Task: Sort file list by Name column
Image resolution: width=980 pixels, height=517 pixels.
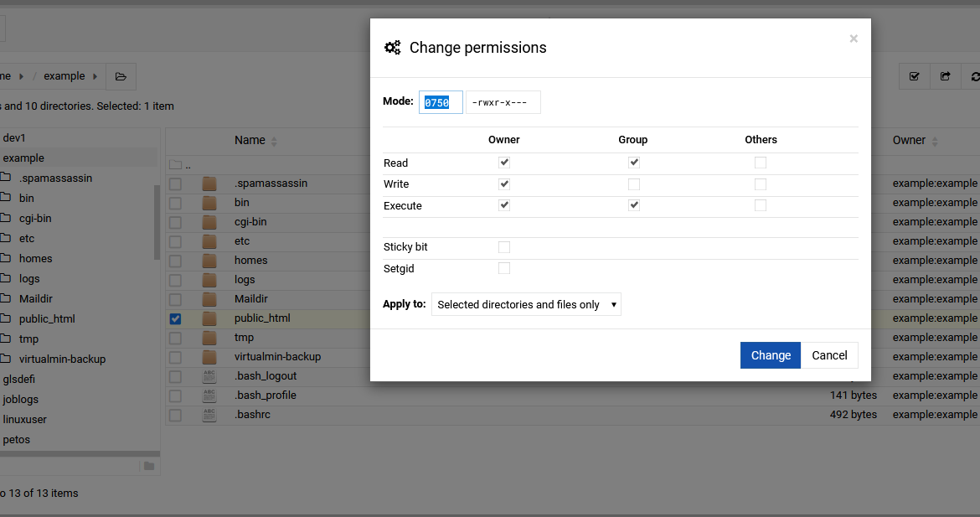Action: [250, 141]
